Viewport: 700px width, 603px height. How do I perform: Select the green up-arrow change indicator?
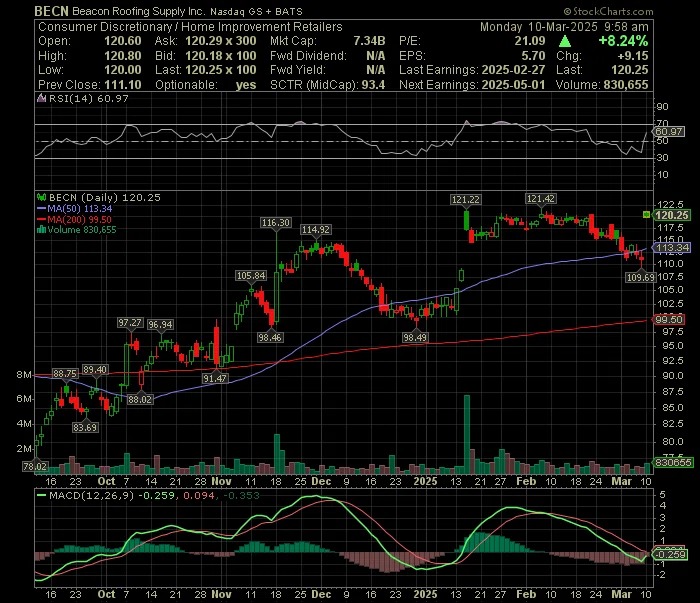[565, 41]
